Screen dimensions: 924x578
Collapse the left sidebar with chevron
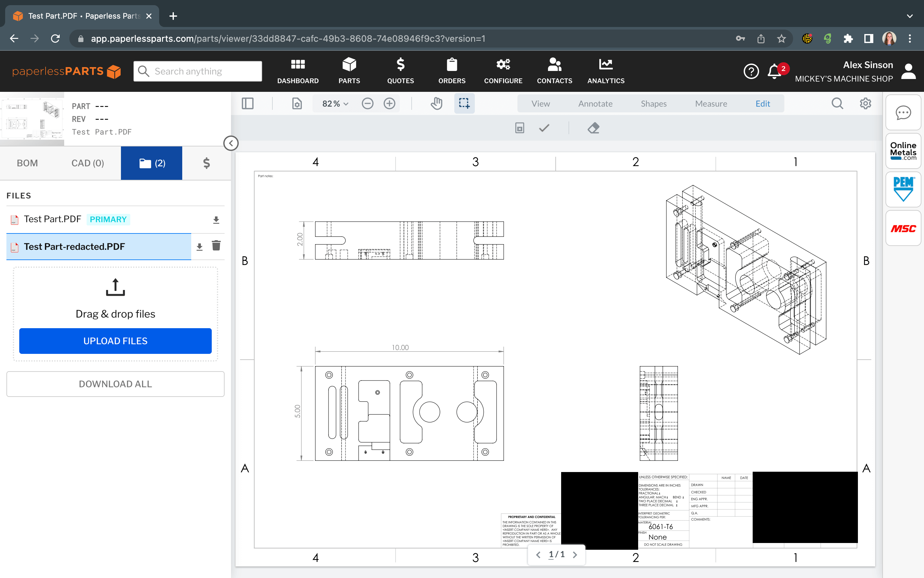[231, 143]
